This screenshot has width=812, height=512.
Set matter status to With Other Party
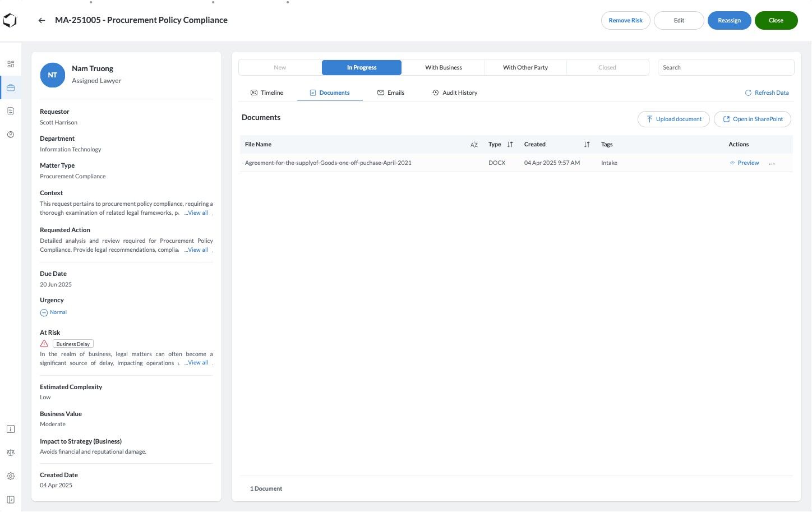[525, 67]
